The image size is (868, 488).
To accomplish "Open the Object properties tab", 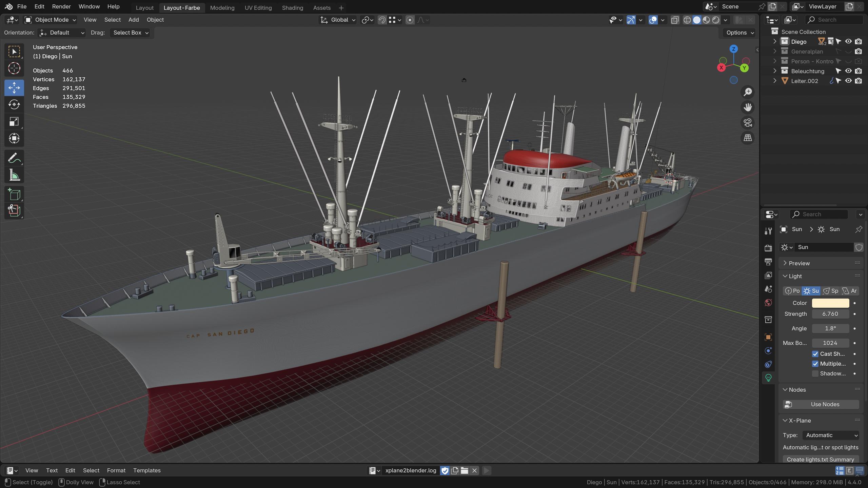I will 768,337.
